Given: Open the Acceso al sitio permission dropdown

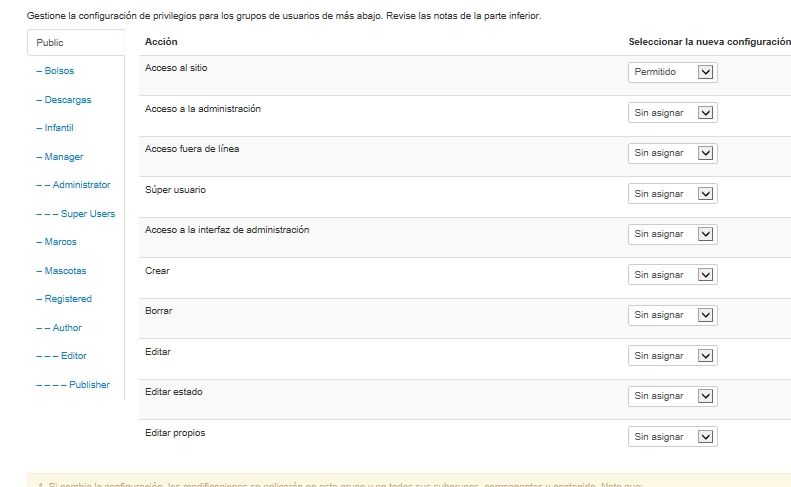Looking at the screenshot, I should coord(672,72).
